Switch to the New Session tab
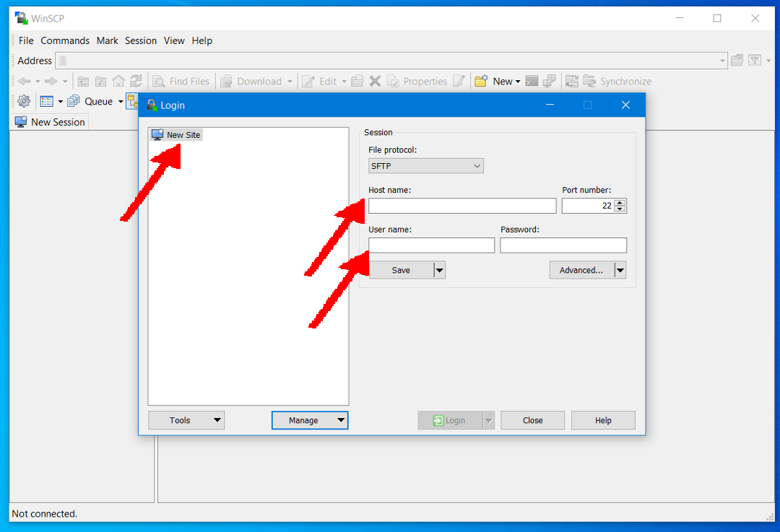780x532 pixels. (x=50, y=122)
